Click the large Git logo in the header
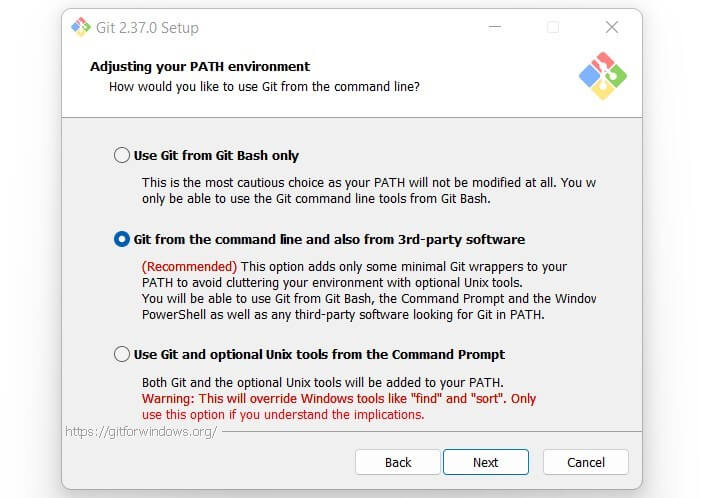Viewport: 710px width, 498px height. coord(602,76)
